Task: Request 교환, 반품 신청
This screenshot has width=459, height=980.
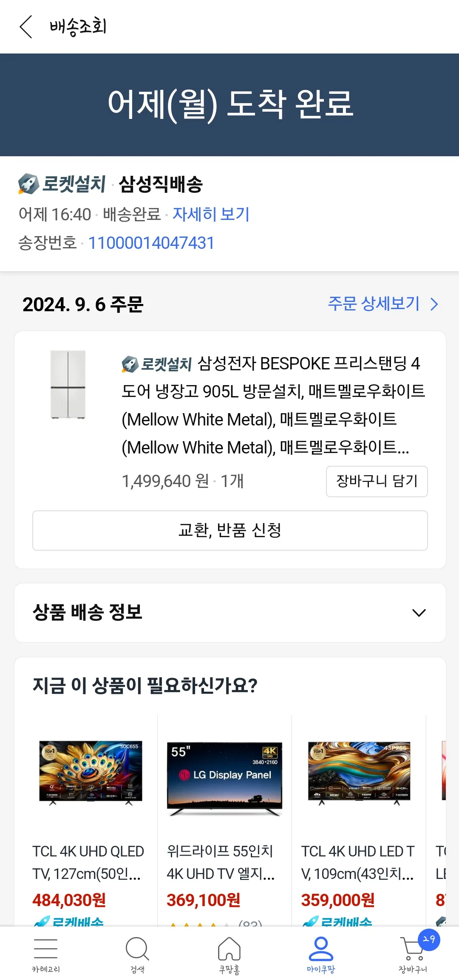Action: [x=230, y=530]
